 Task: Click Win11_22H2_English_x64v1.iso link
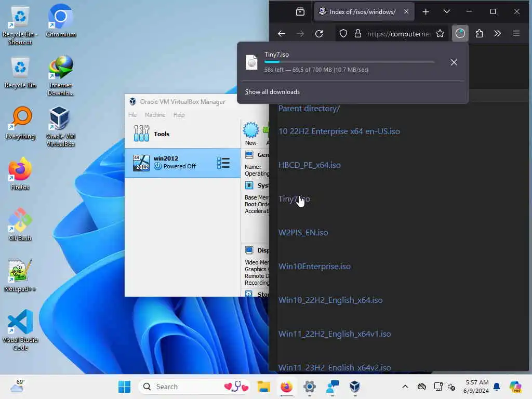coord(335,334)
